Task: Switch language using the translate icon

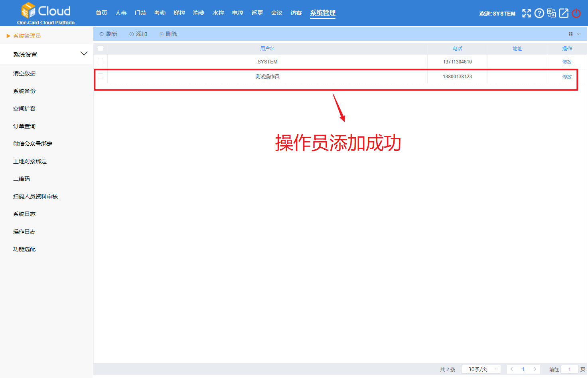Action: coord(551,13)
